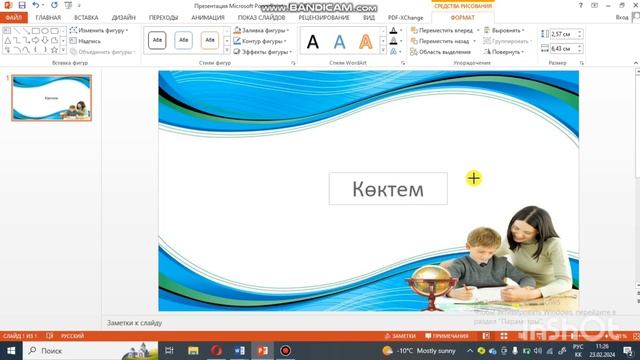The height and width of the screenshot is (360, 640).
Task: Undo the last action
Action: [36, 5]
